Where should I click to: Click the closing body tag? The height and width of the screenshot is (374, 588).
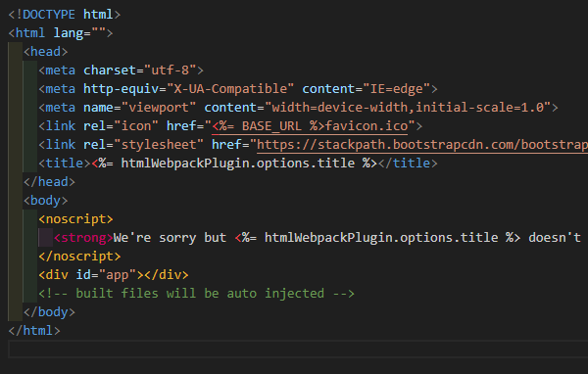[x=49, y=312]
